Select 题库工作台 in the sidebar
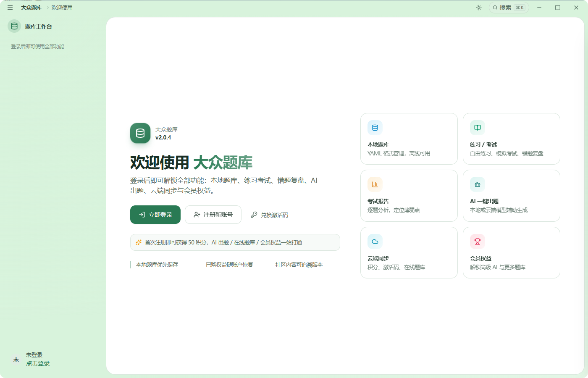Screen dimensions: 588x378 point(38,26)
